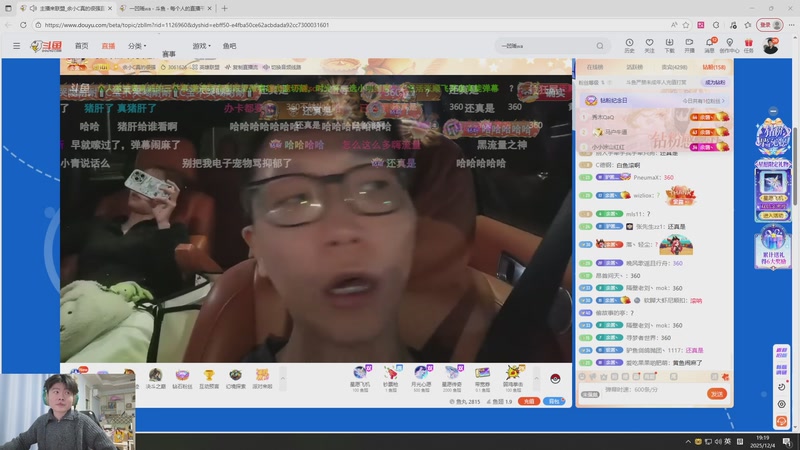Click the pokeball icon beside gifts

pos(555,379)
